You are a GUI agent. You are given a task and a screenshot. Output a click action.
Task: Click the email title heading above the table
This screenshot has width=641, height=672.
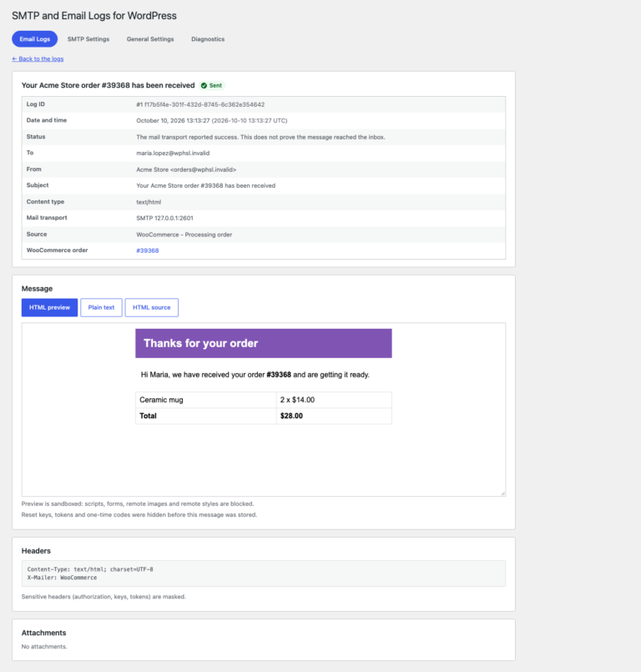pyautogui.click(x=108, y=85)
